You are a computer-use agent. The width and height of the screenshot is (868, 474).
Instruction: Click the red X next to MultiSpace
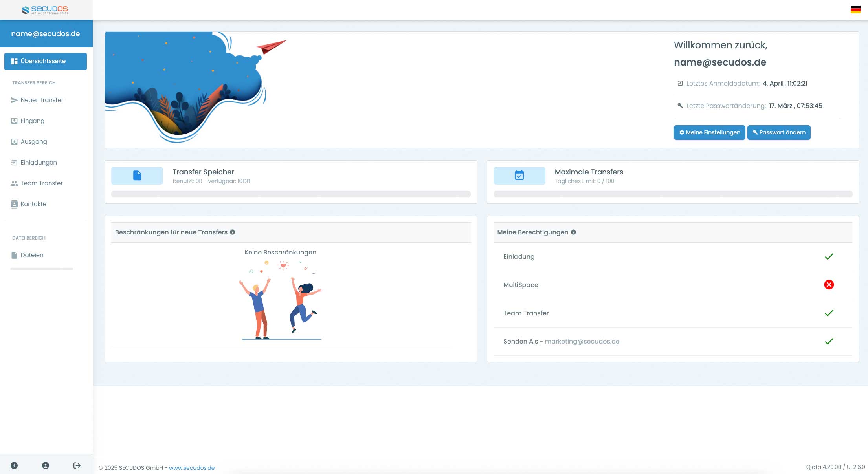click(x=829, y=285)
